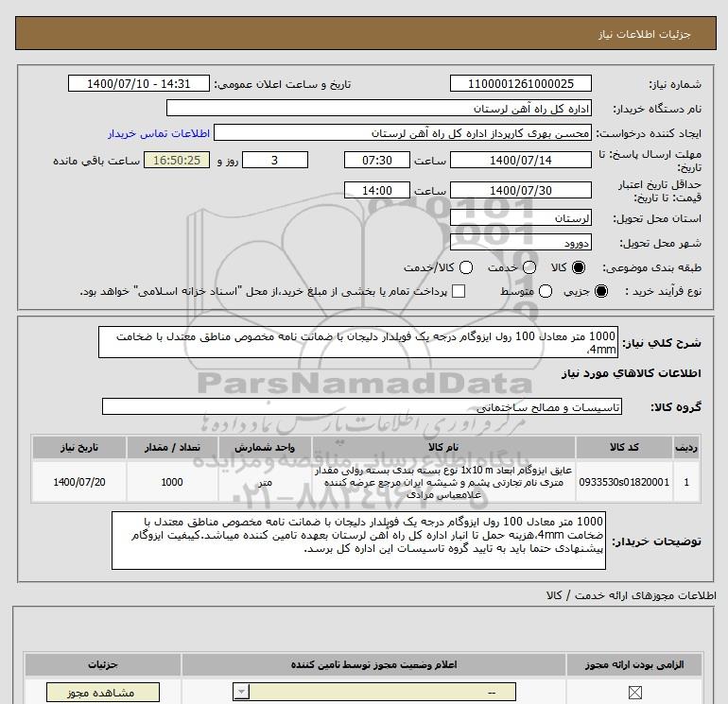Click the request creator name field
This screenshot has width=728, height=704.
pyautogui.click(x=403, y=132)
